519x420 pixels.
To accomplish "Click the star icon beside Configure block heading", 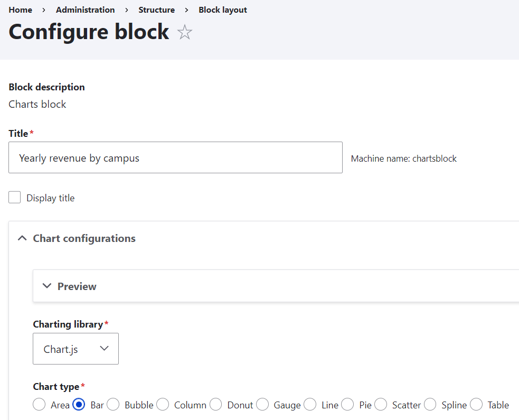I will (x=184, y=32).
